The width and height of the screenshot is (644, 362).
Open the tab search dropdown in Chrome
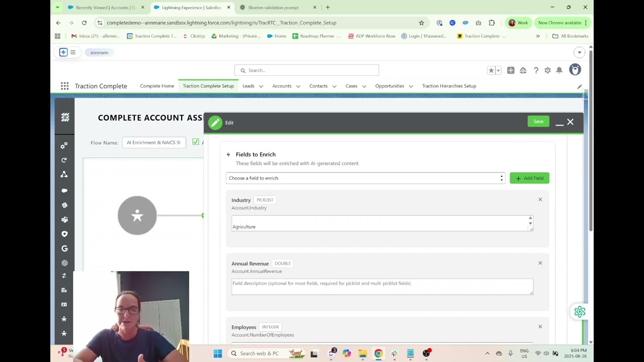tap(57, 7)
